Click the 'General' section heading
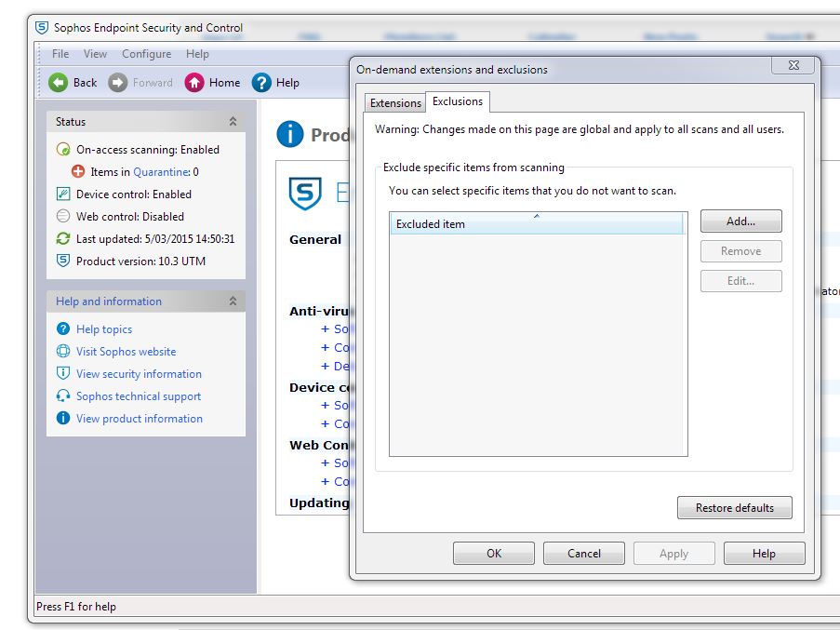 [x=315, y=239]
